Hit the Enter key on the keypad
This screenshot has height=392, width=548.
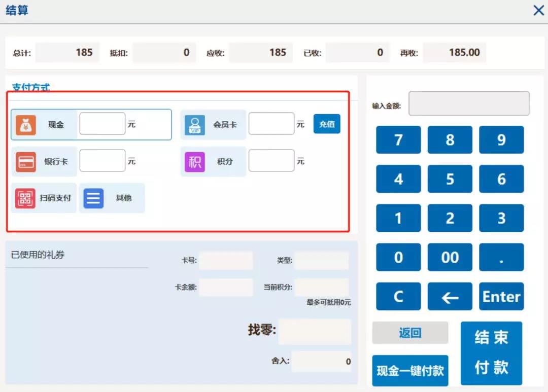click(501, 296)
